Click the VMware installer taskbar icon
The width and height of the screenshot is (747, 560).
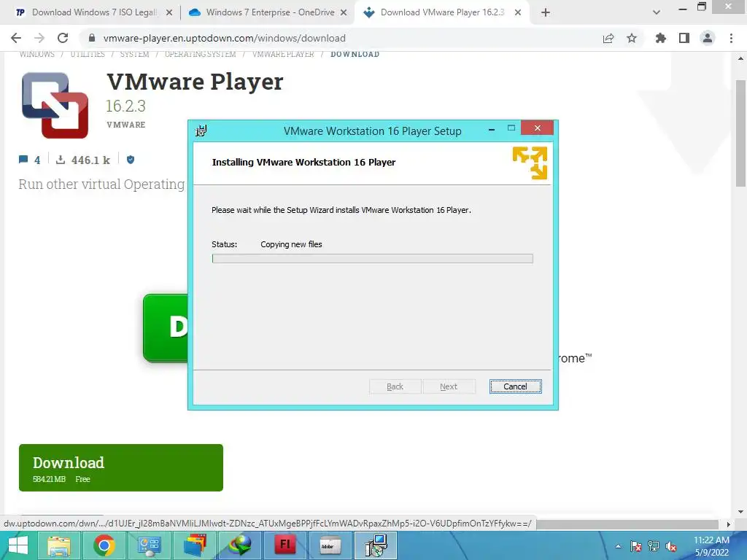tap(376, 545)
